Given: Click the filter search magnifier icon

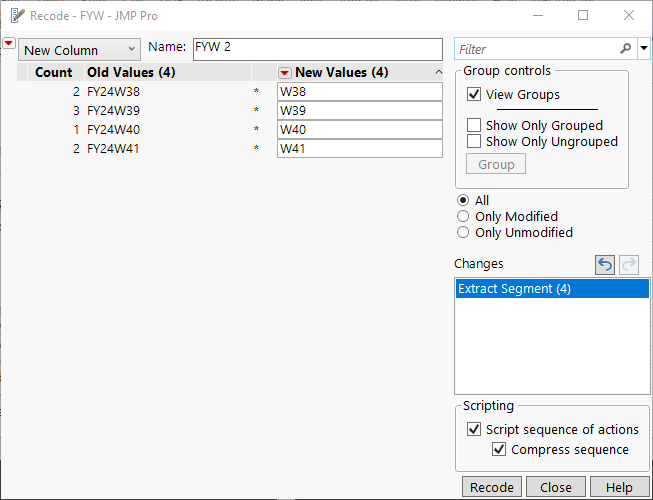Looking at the screenshot, I should pyautogui.click(x=626, y=49).
